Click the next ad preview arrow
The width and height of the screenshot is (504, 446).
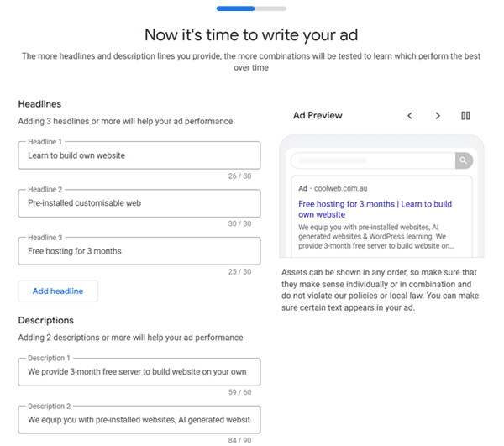(x=438, y=116)
